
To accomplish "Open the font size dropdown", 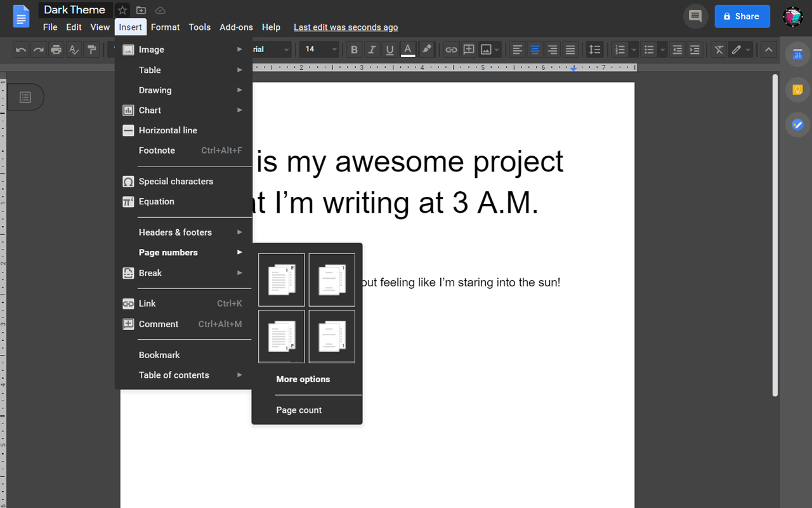I will (x=318, y=49).
